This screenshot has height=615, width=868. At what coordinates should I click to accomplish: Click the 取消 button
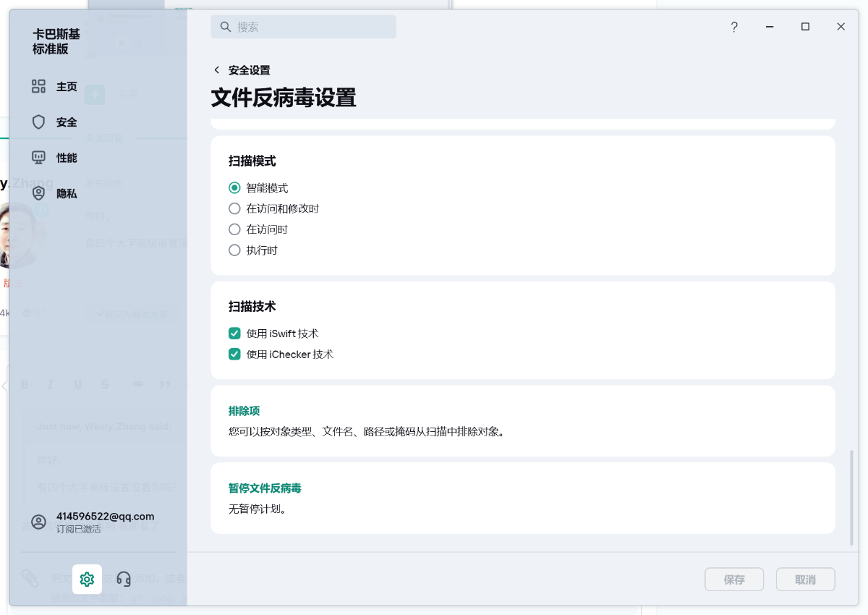coord(805,580)
